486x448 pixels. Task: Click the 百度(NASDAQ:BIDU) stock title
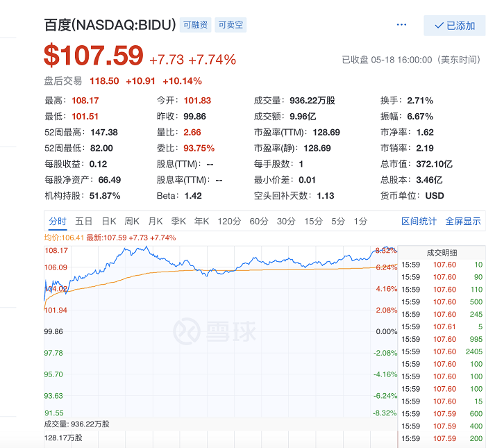click(110, 25)
